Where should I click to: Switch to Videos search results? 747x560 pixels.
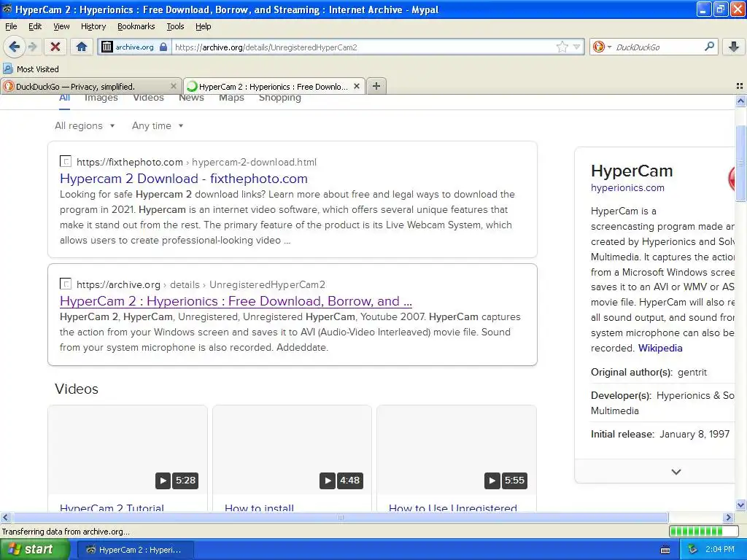pos(148,98)
